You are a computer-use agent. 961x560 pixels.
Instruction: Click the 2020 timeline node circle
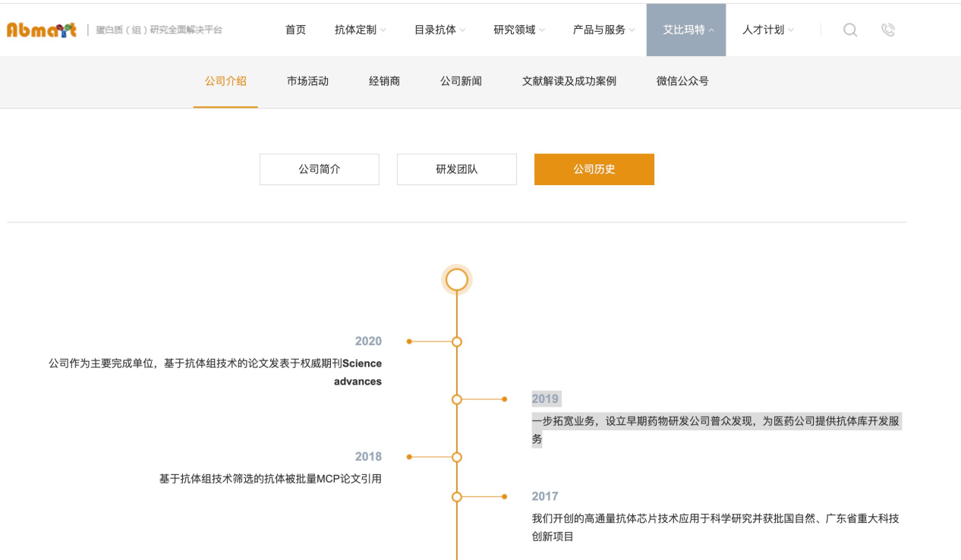457,341
